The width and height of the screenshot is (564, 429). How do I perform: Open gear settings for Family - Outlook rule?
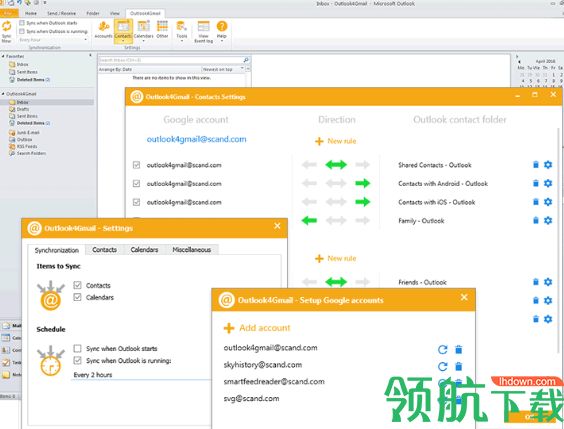(548, 220)
